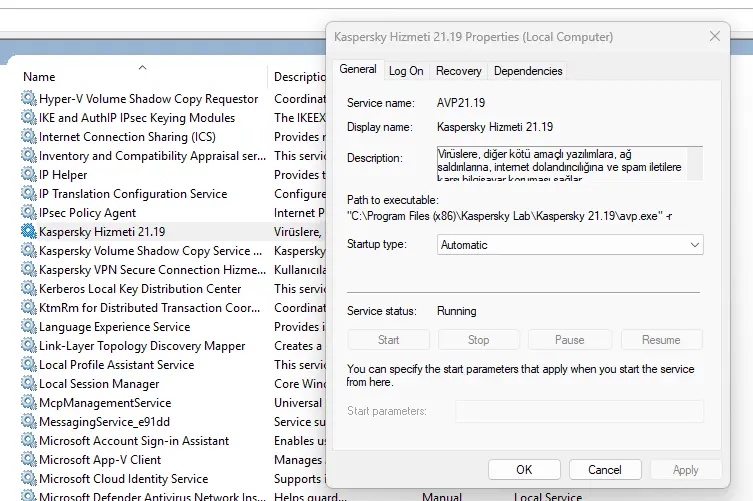
Task: Select Microsoft Account Sign-in Assistant row
Action: (134, 441)
